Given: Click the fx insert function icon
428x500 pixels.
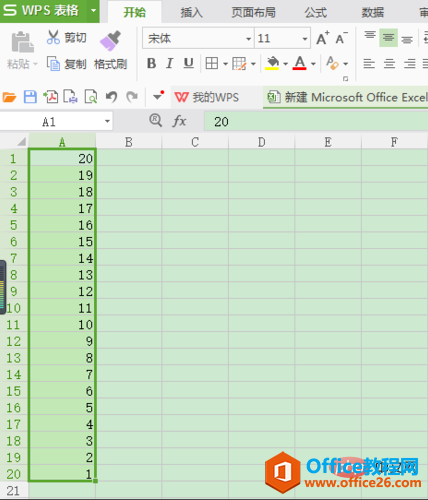Looking at the screenshot, I should 179,121.
